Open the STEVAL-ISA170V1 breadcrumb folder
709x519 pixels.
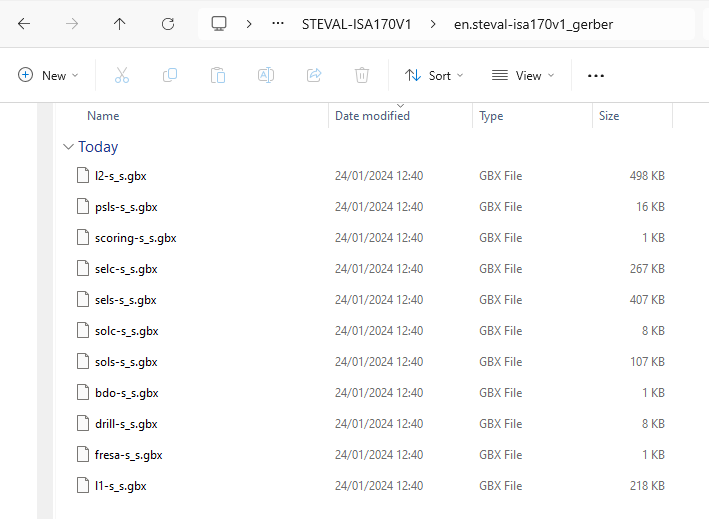[x=356, y=24]
